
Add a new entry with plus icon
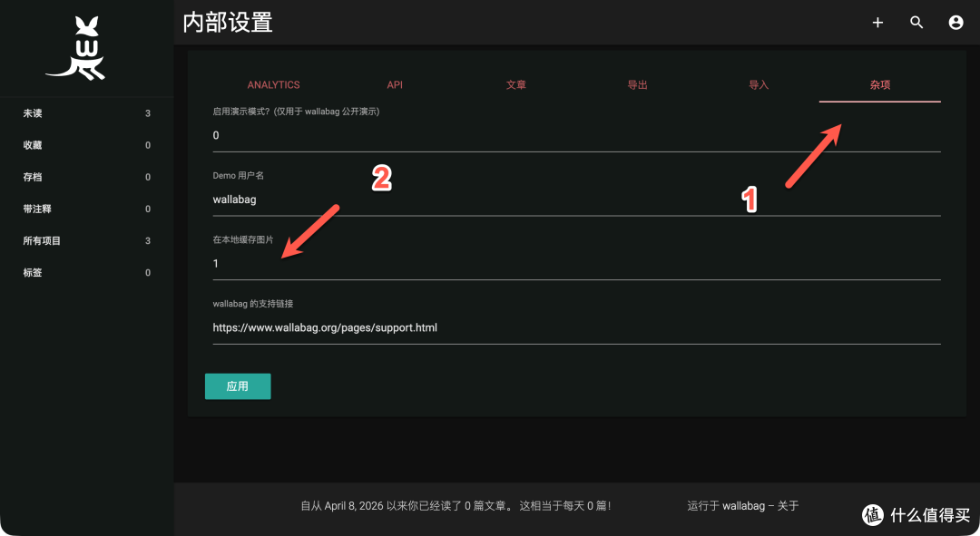(877, 23)
